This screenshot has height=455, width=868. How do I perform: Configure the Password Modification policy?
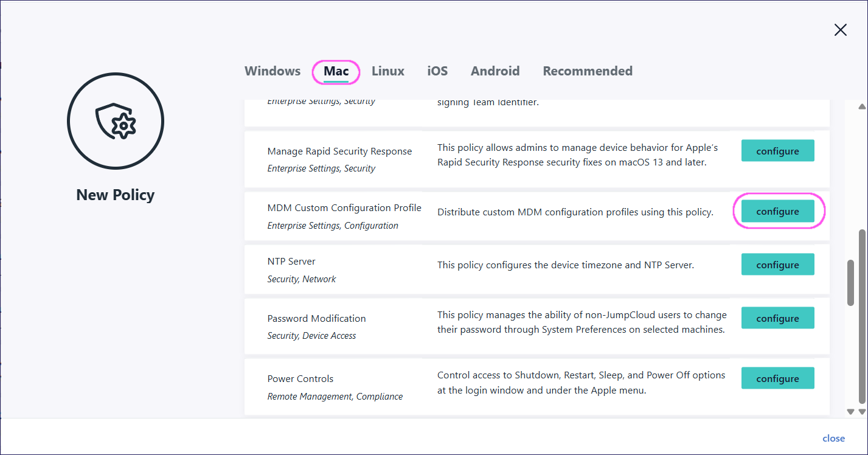pos(777,318)
